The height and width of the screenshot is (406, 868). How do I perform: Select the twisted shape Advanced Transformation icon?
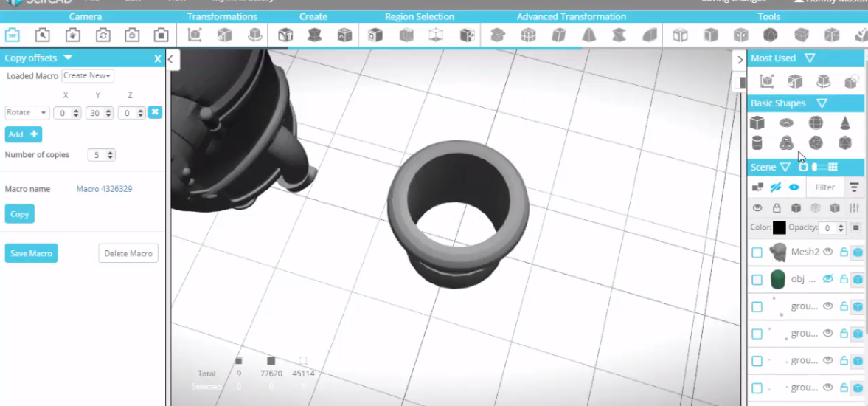point(619,35)
